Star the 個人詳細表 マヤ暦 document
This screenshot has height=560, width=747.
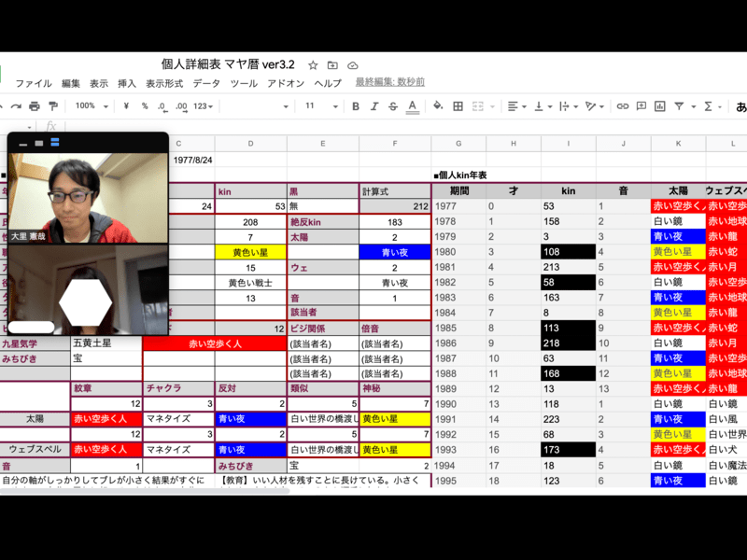point(313,65)
